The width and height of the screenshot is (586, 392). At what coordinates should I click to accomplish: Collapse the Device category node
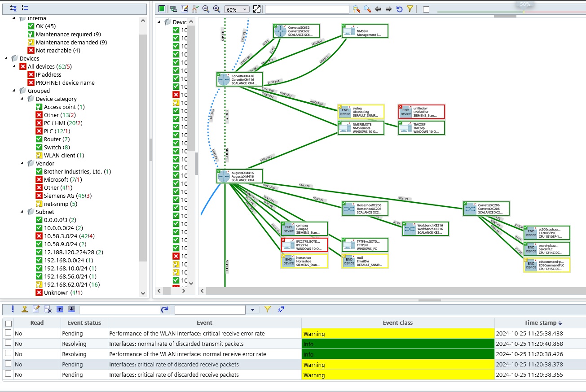pyautogui.click(x=22, y=99)
